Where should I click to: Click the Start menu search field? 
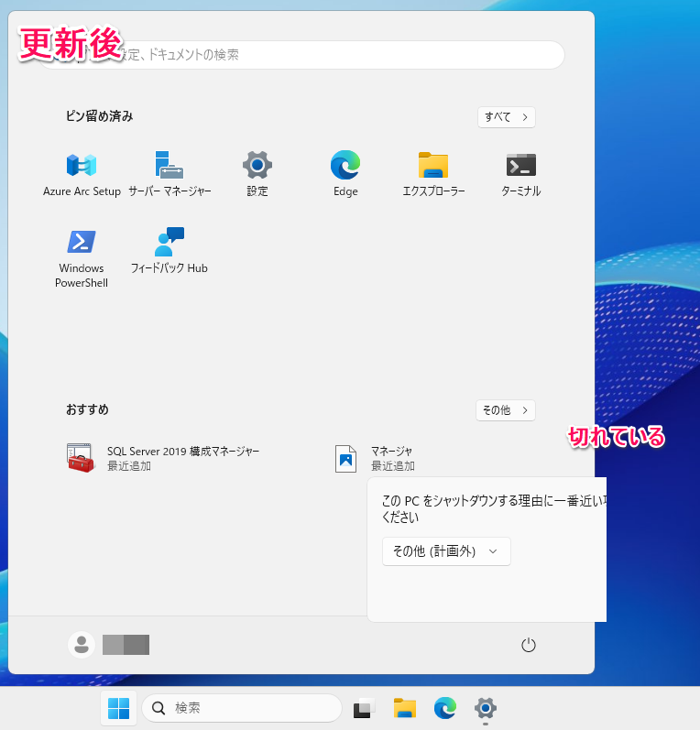(302, 55)
